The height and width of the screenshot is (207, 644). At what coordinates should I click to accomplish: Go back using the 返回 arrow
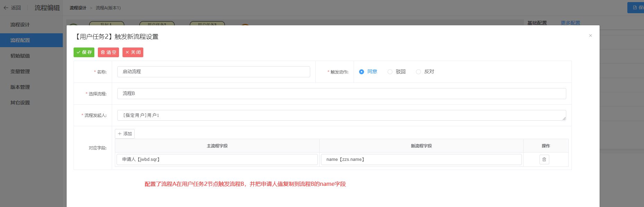pyautogui.click(x=12, y=8)
